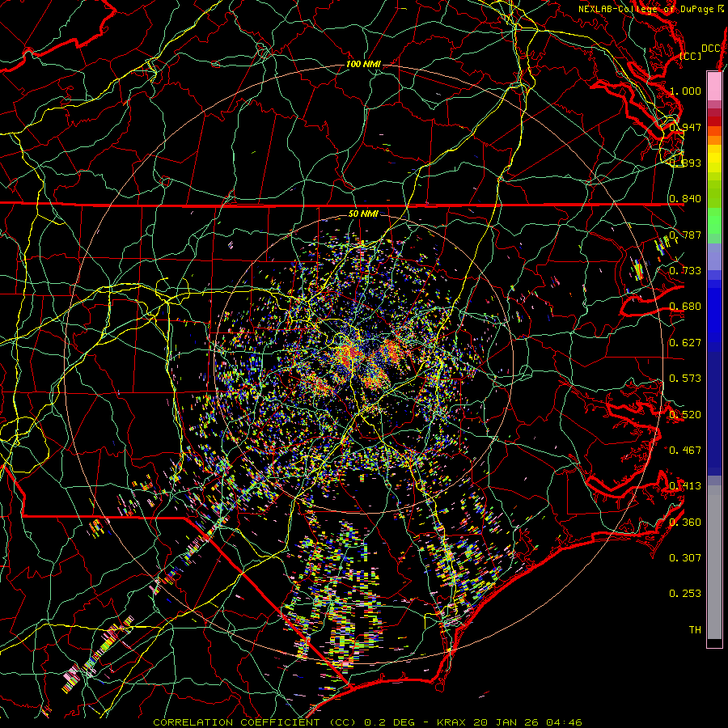Click the 1.000 scale value
Screen dimensions: 728x728
pos(685,91)
